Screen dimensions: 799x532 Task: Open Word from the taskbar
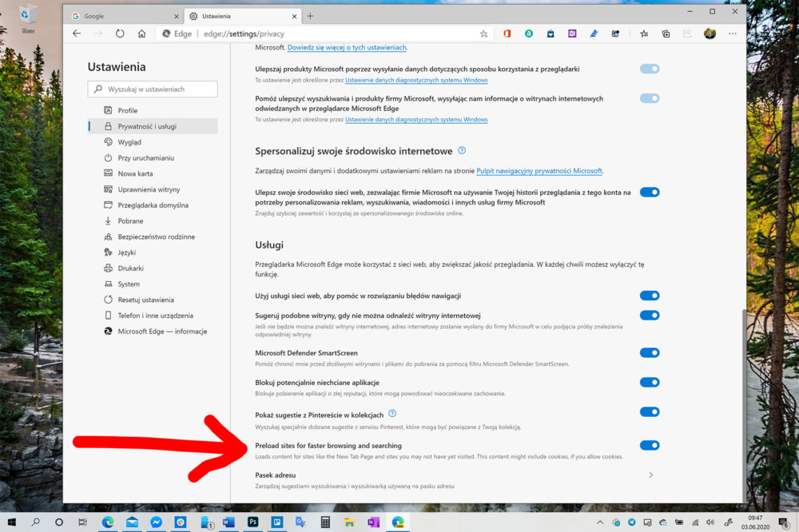[229, 522]
